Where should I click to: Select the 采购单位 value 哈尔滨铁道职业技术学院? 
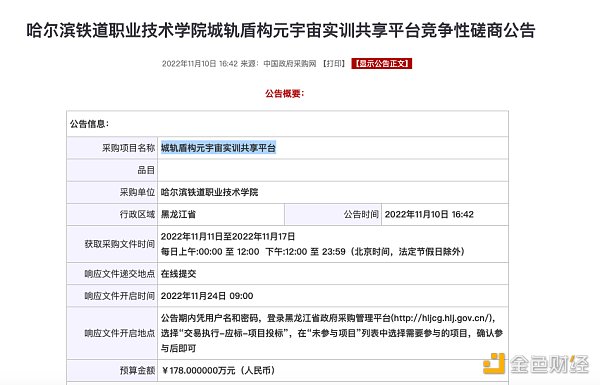[209, 192]
